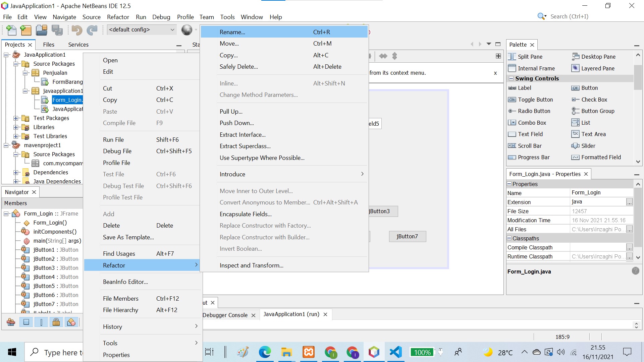Screen dimensions: 644x362
Task: Toggle the eraser filter button in Navigator
Action: coord(71,322)
